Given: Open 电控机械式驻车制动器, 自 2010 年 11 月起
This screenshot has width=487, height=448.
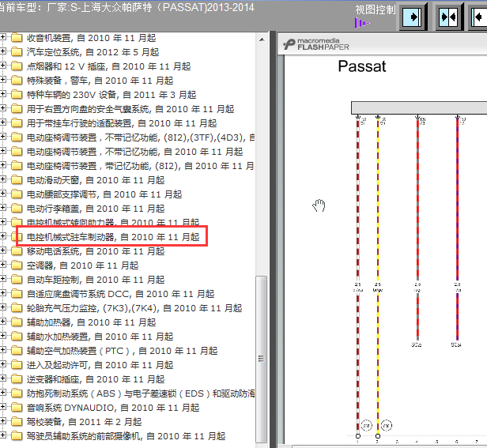Looking at the screenshot, I should tap(113, 237).
